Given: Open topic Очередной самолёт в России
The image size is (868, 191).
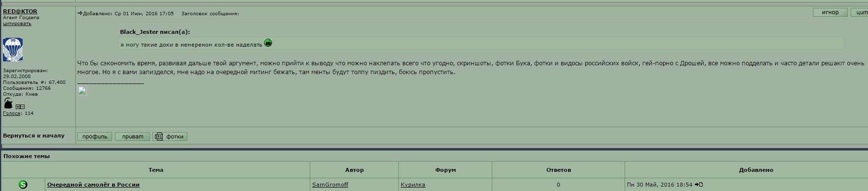Looking at the screenshot, I should [93, 185].
